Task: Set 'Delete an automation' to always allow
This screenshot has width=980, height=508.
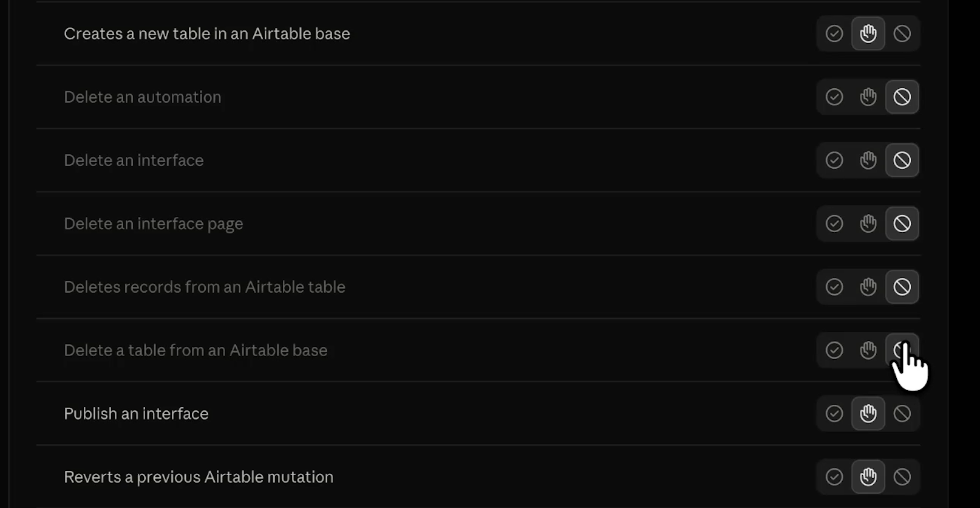Action: 834,97
